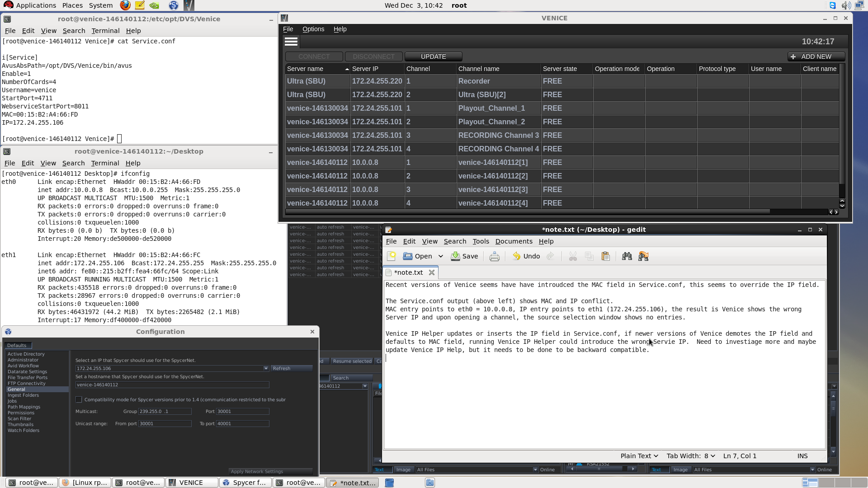Print the current gedit document
The width and height of the screenshot is (868, 488).
pos(494,256)
